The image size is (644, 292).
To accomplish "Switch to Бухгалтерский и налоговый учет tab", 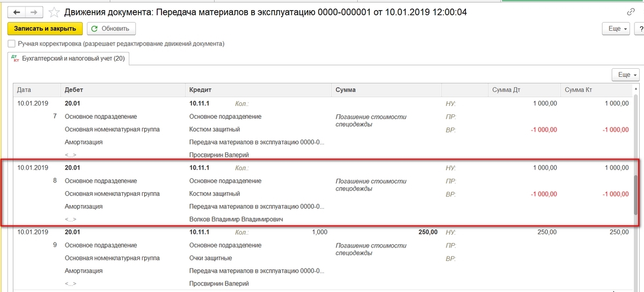I will [73, 59].
